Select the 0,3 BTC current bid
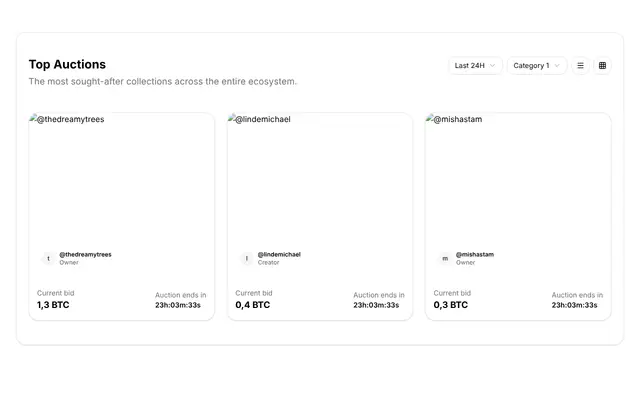The image size is (640, 400). [451, 305]
